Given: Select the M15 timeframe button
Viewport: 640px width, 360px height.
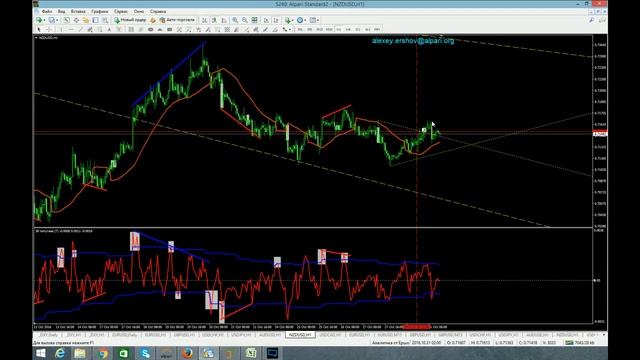Looking at the screenshot, I should click(x=319, y=29).
